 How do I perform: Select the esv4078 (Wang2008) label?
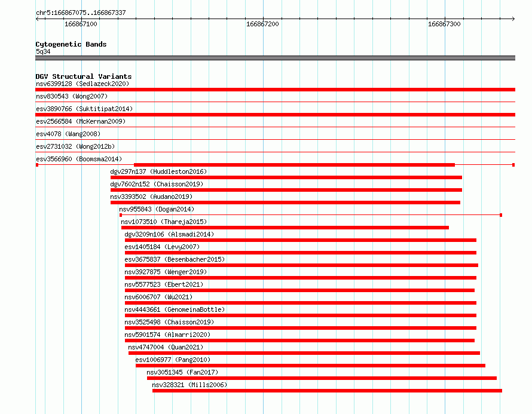tap(68, 134)
